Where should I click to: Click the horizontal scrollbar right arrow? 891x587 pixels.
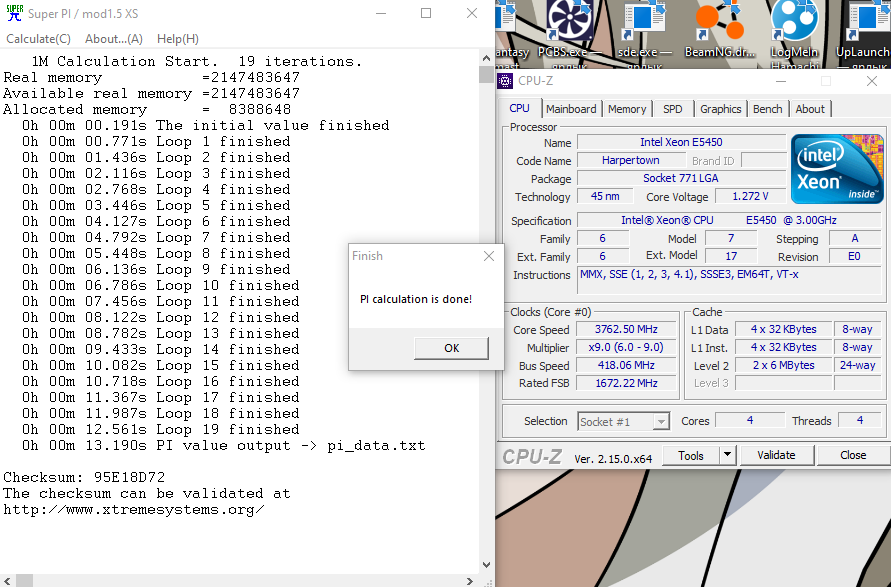click(x=470, y=581)
